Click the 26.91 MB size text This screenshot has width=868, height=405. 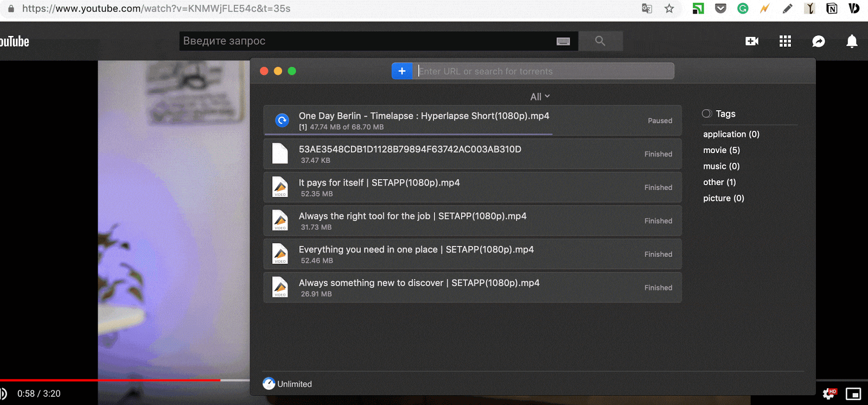(x=316, y=294)
